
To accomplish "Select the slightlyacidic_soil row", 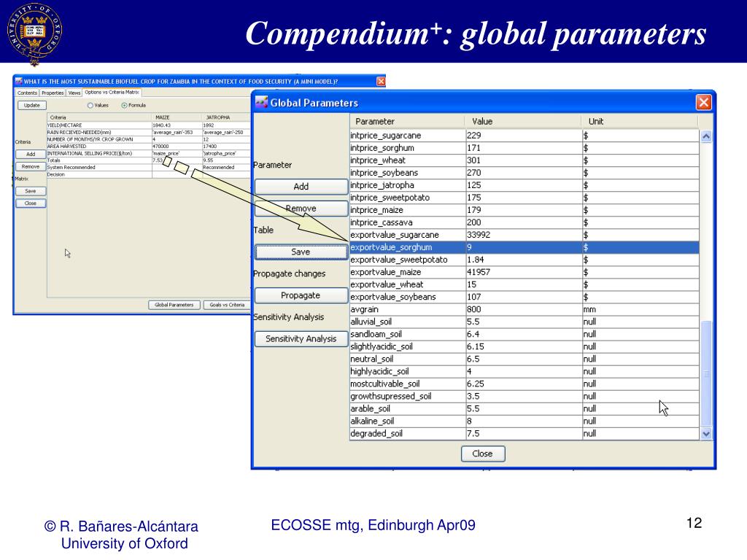I will 525,346.
